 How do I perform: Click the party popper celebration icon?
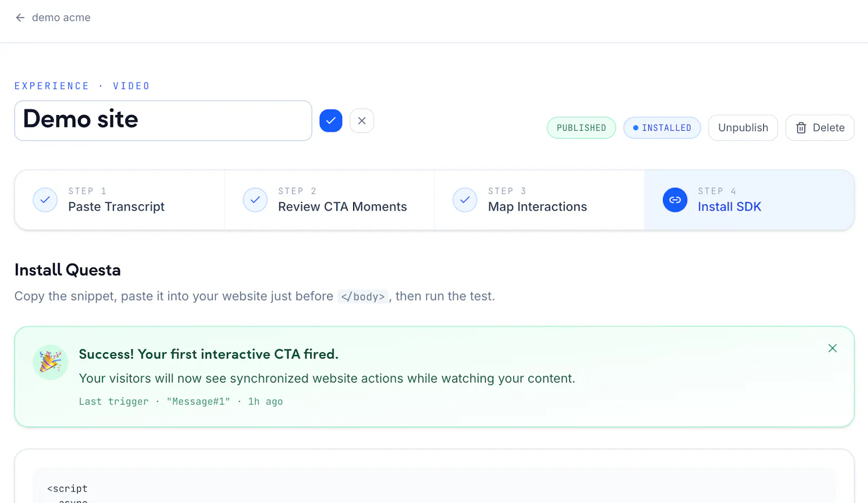tap(50, 362)
